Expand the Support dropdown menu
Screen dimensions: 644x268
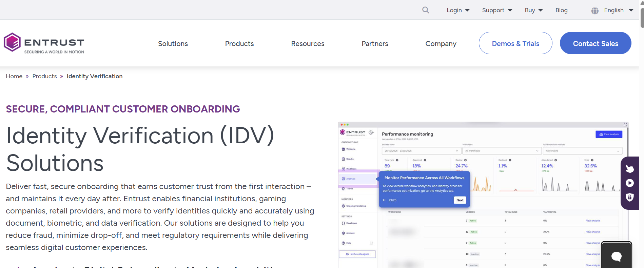point(497,10)
